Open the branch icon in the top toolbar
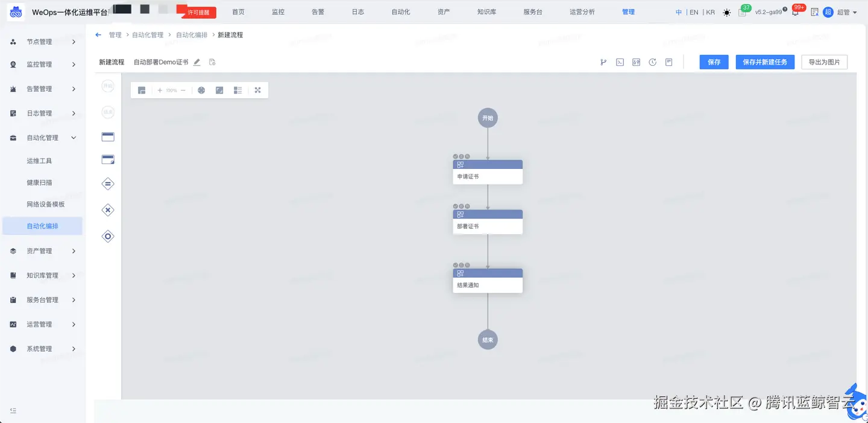The image size is (868, 423). tap(603, 62)
